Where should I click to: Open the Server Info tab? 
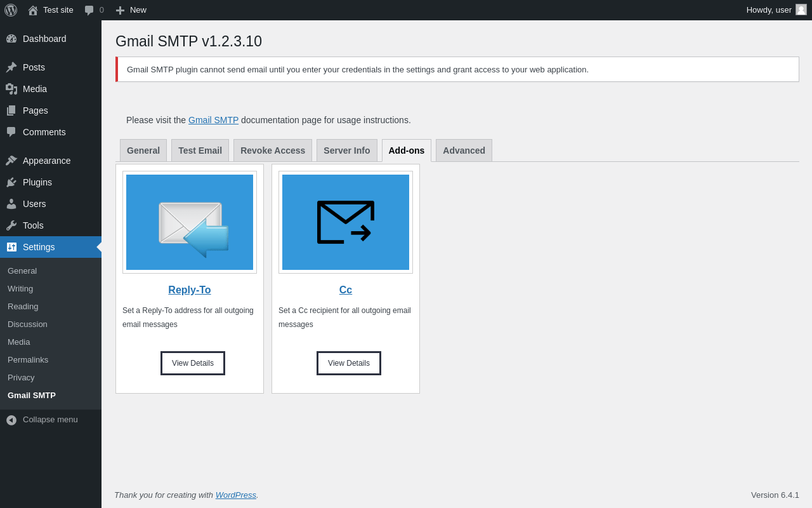pos(347,150)
